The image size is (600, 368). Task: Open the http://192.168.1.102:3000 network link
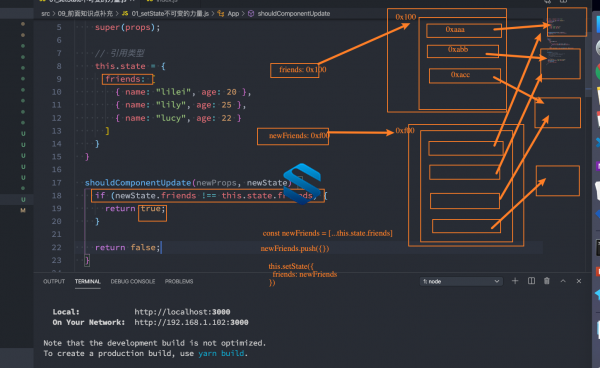[x=191, y=322]
